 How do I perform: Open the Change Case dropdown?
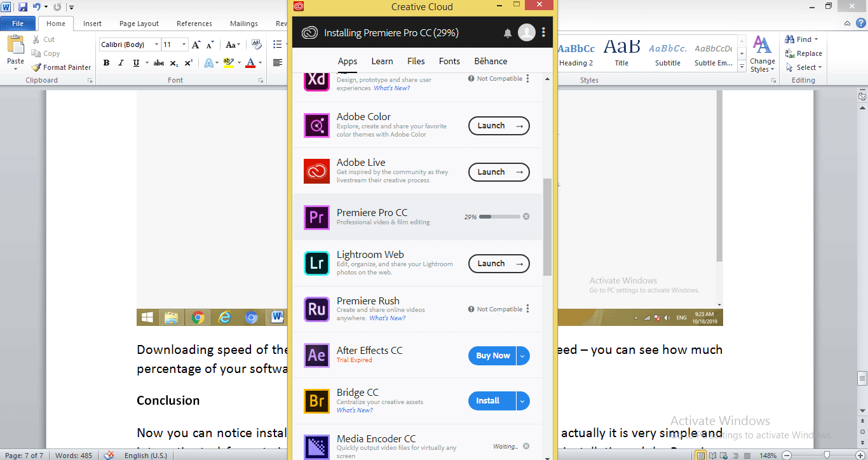[233, 44]
